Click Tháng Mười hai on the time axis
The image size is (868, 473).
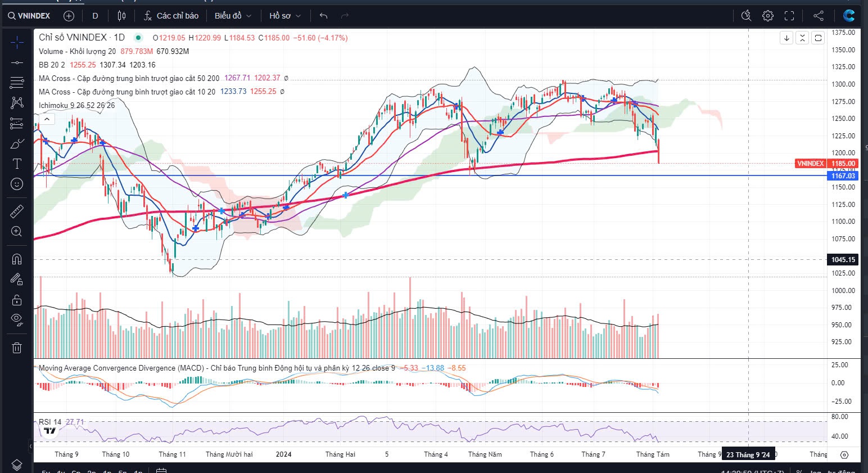tap(229, 454)
